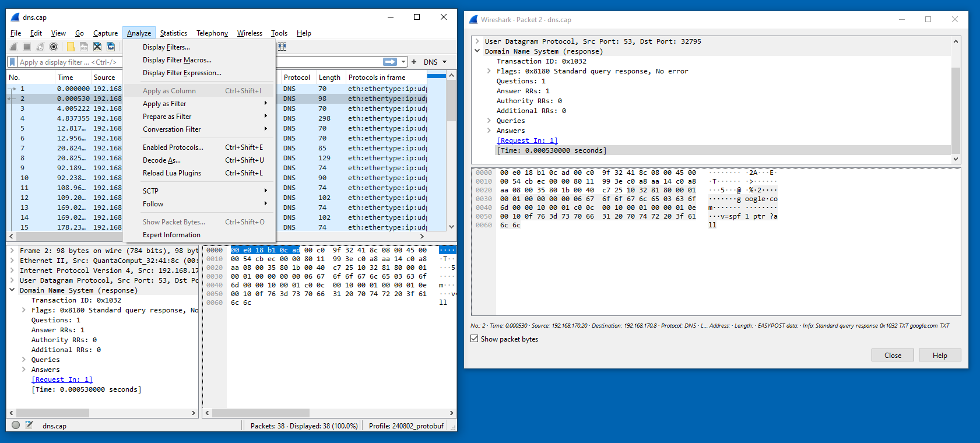Collapse Domain Name System row in main window
The width and height of the screenshot is (980, 443).
tap(12, 290)
